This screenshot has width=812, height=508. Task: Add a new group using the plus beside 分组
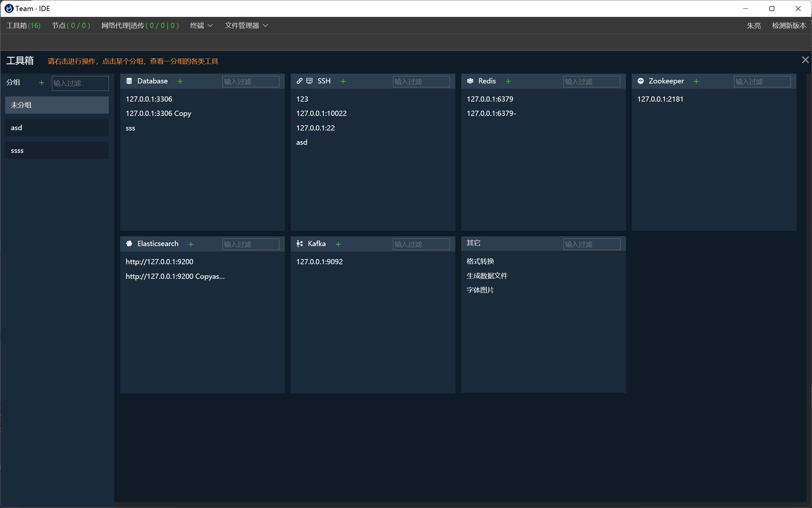41,82
